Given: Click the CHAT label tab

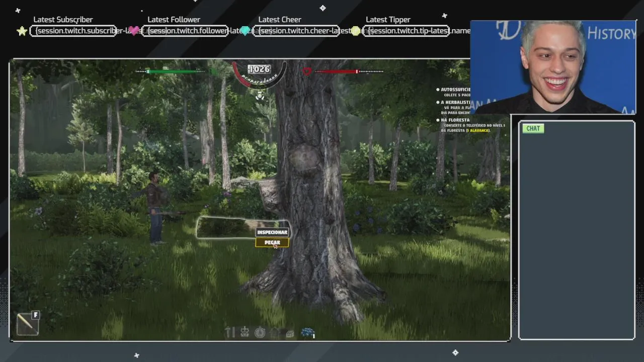Looking at the screenshot, I should pos(533,128).
